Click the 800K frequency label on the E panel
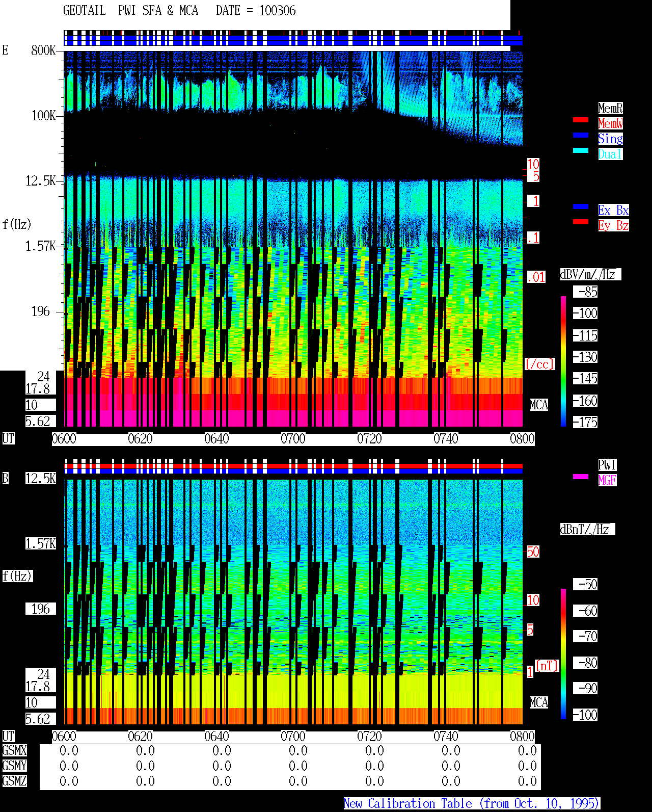This screenshot has height=812, width=652. click(43, 50)
